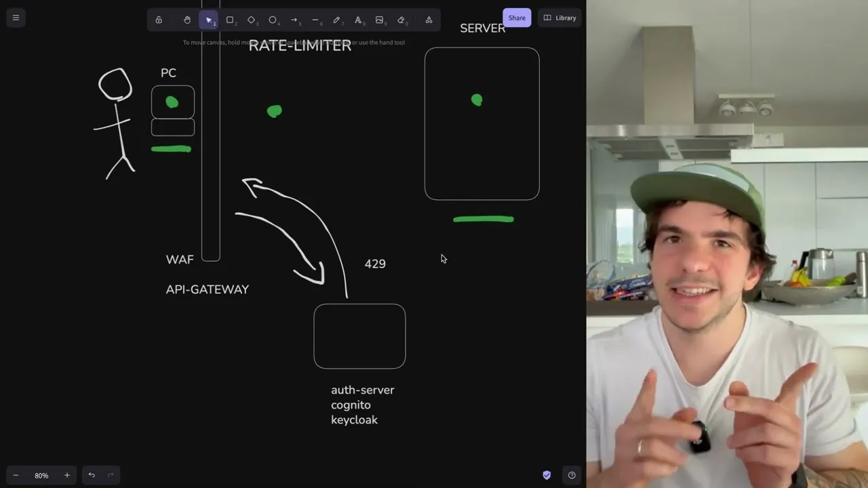
Task: Select the PC text label
Action: pyautogui.click(x=168, y=73)
